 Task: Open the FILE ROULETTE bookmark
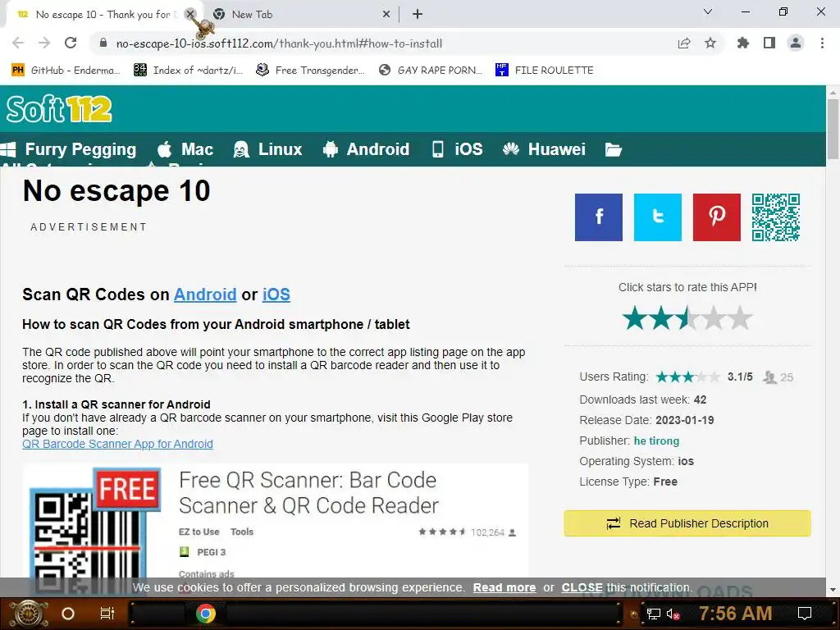tap(545, 71)
